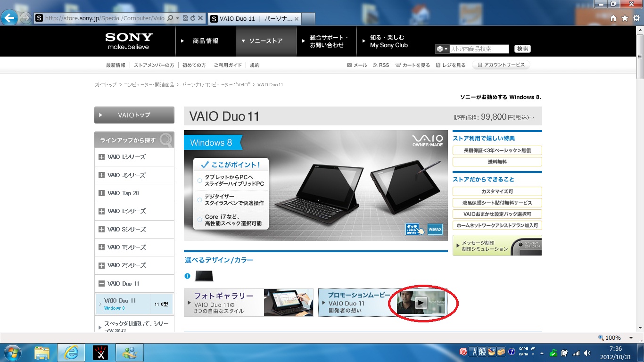Click the blue help question-mark tray icon
The width and height of the screenshot is (644, 362).
511,352
